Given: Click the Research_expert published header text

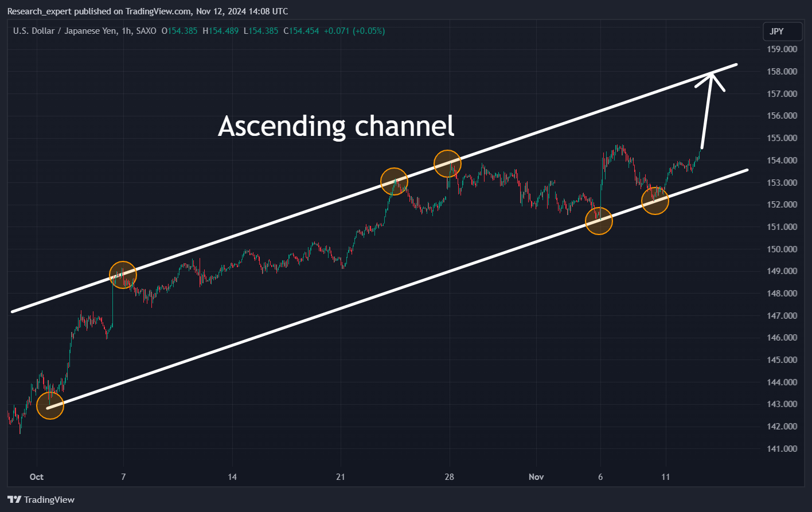Looking at the screenshot, I should coord(148,11).
